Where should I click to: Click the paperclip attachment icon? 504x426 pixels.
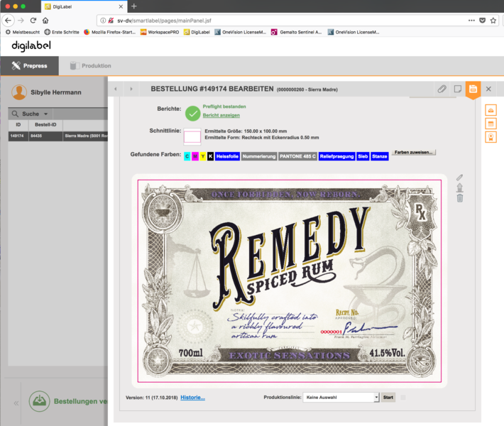[442, 89]
